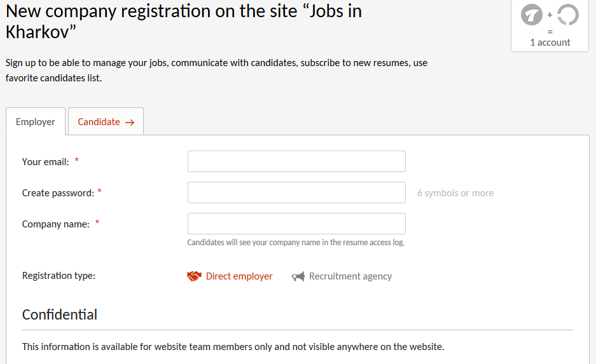The height and width of the screenshot is (364, 596).
Task: Click the handshake icon beside Direct employer
Action: tap(194, 276)
